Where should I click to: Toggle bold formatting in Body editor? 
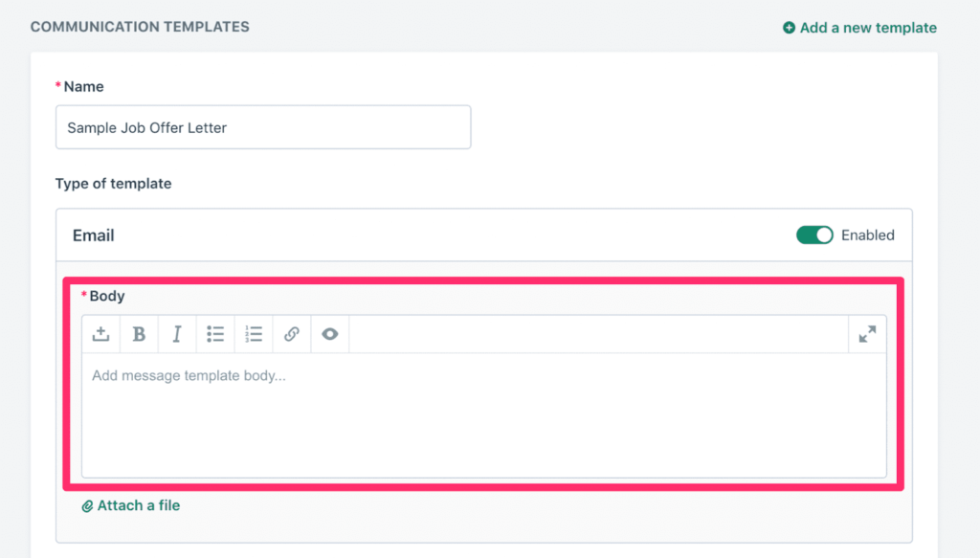tap(139, 334)
